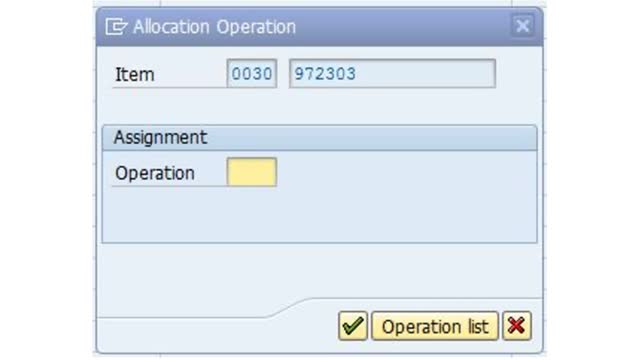640x360 pixels.
Task: Open the Operation list
Action: [435, 326]
